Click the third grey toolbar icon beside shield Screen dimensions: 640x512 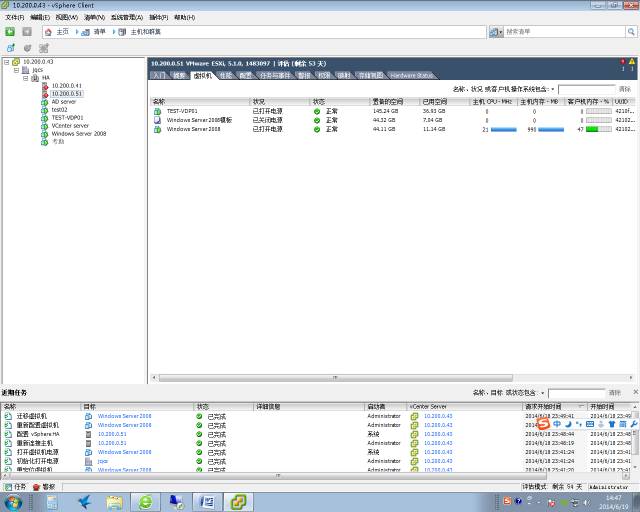[44, 48]
